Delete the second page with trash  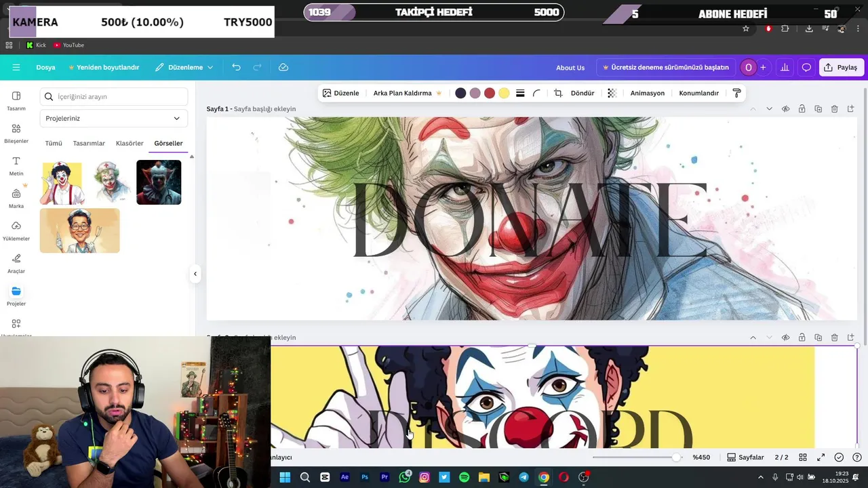coord(834,338)
